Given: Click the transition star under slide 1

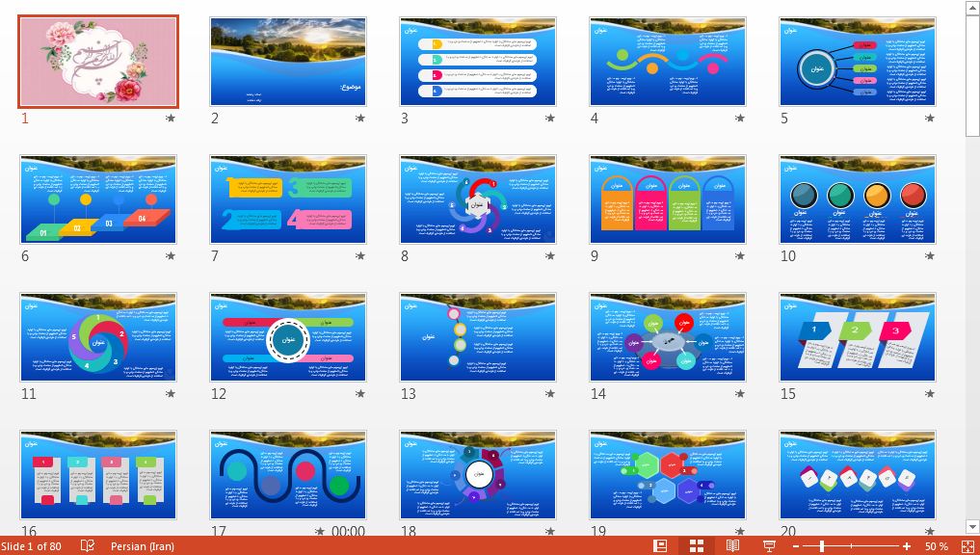Looking at the screenshot, I should pos(171,119).
